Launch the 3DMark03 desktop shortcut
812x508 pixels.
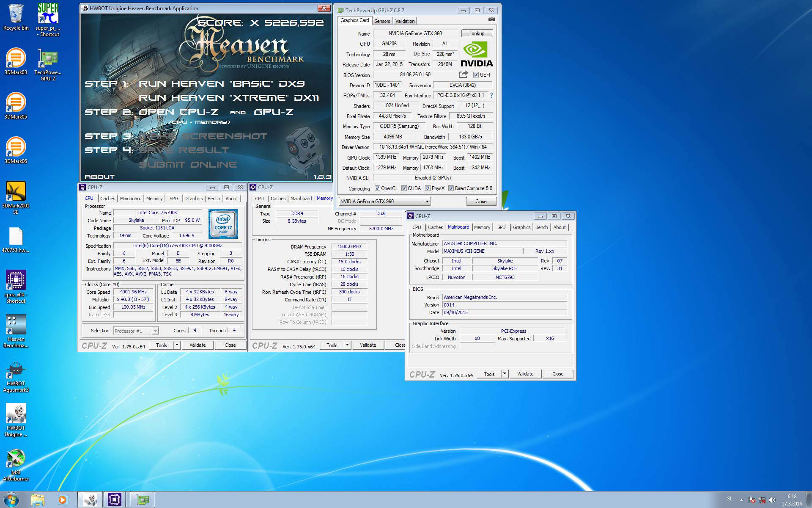16,61
